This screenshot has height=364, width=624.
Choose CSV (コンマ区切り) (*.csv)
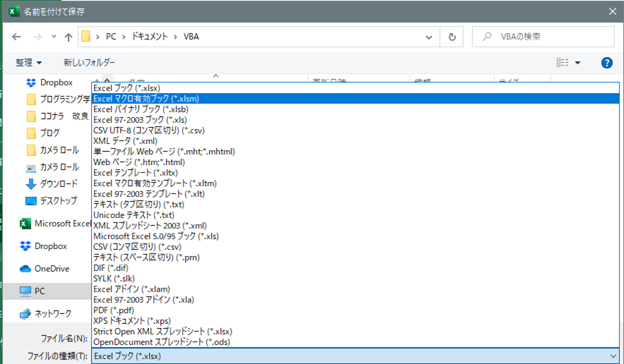[355, 247]
